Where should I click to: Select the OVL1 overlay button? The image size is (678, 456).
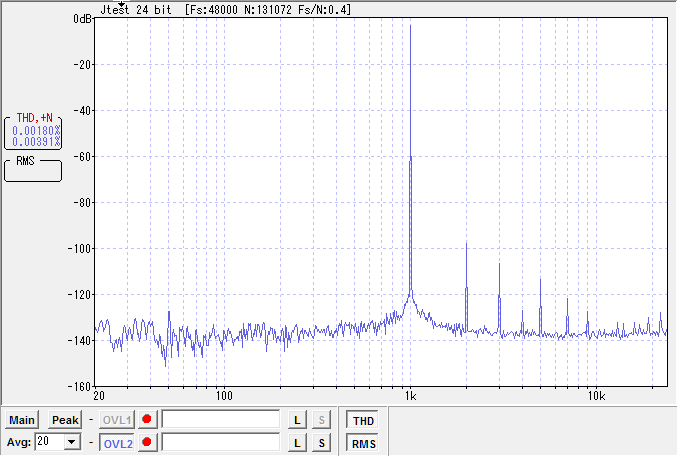click(117, 420)
